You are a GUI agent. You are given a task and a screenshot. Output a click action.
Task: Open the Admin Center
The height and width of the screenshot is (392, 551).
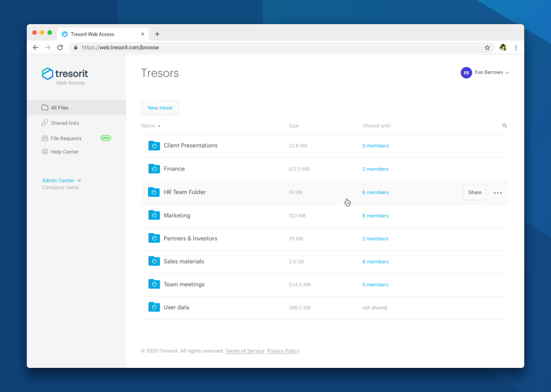tap(59, 180)
